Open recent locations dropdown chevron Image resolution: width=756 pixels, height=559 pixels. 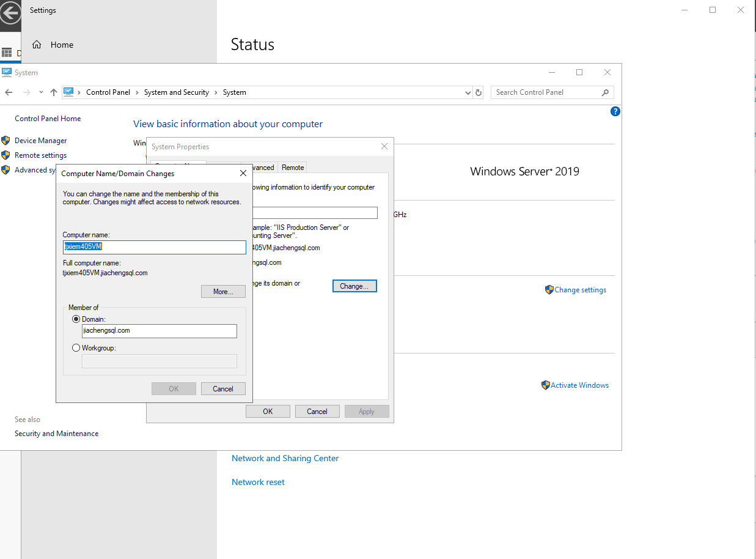[41, 92]
